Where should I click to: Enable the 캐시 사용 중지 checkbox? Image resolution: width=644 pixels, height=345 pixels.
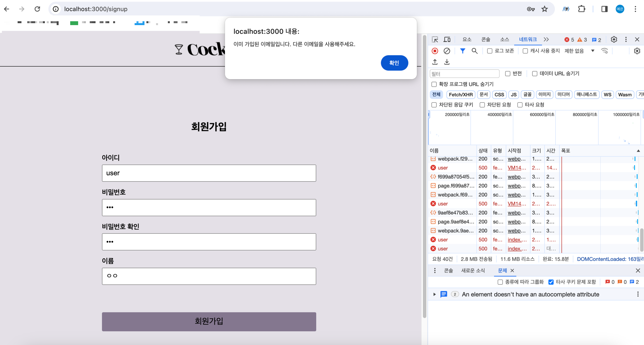point(525,51)
